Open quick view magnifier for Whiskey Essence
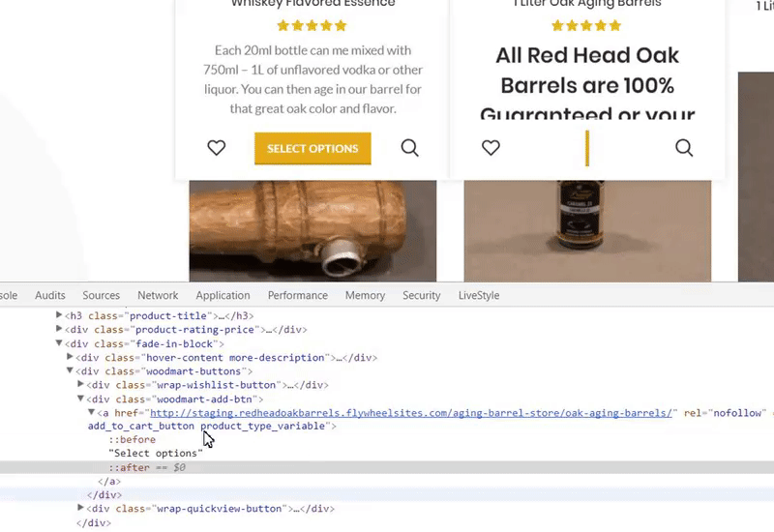This screenshot has height=532, width=774. [x=409, y=148]
